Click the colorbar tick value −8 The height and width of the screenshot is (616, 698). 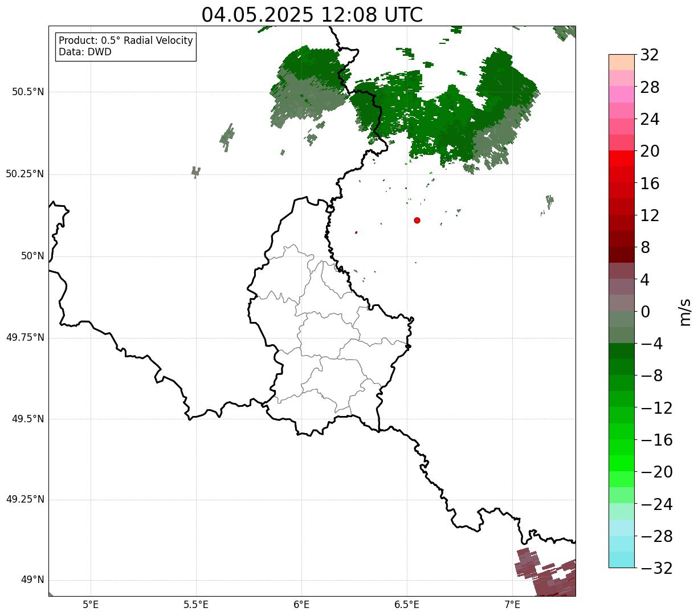coord(652,376)
